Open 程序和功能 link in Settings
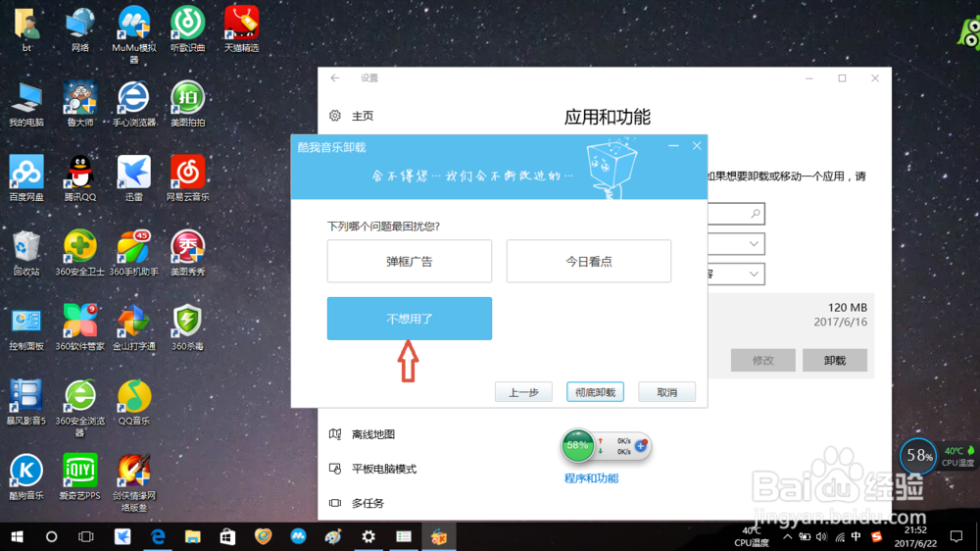Image resolution: width=980 pixels, height=551 pixels. [x=591, y=478]
